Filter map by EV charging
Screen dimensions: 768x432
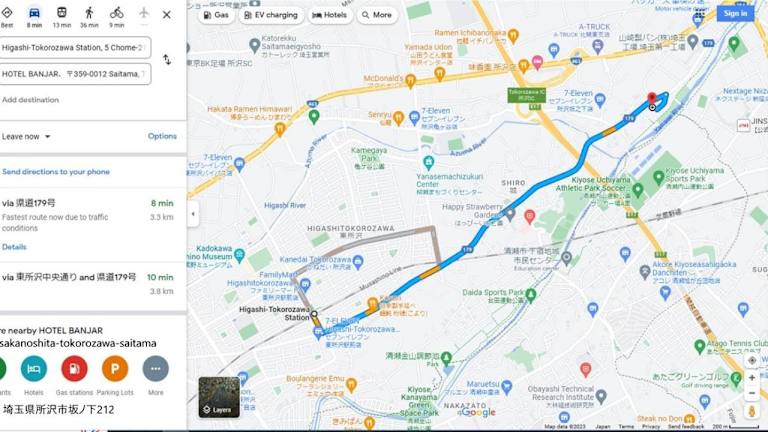coord(271,15)
